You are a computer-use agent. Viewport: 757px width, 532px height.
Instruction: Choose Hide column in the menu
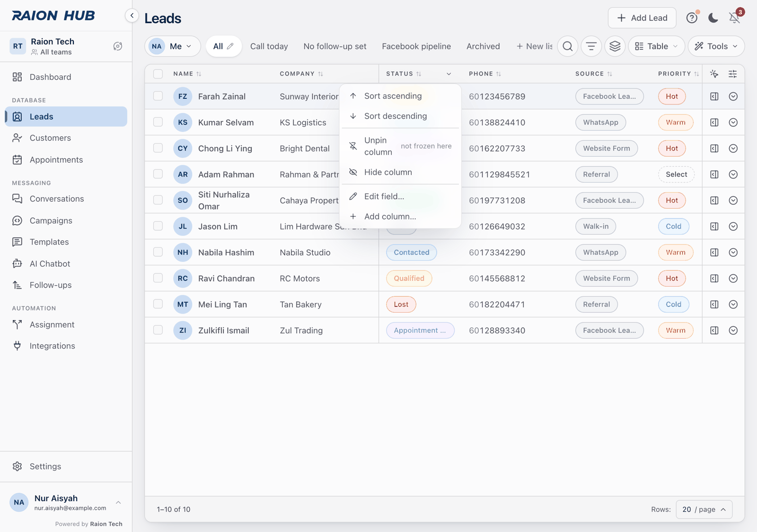tap(400, 172)
